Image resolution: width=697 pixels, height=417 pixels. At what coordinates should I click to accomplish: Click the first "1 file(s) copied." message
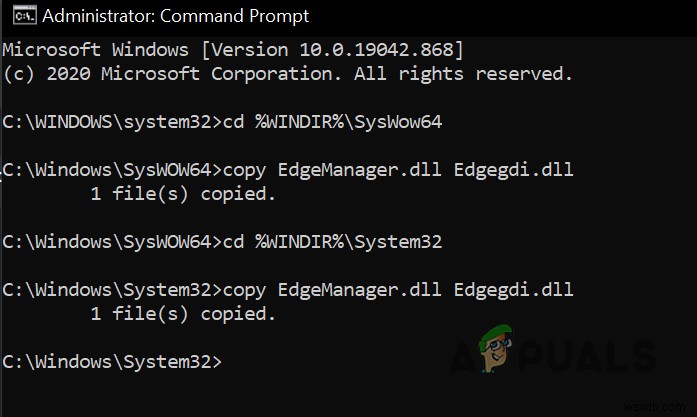(182, 194)
